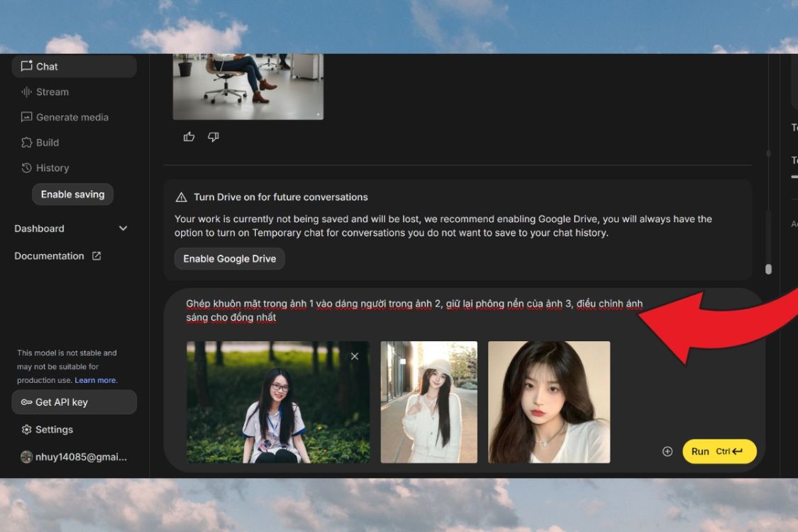Click the thumbs up icon
The width and height of the screenshot is (798, 532).
coord(189,137)
